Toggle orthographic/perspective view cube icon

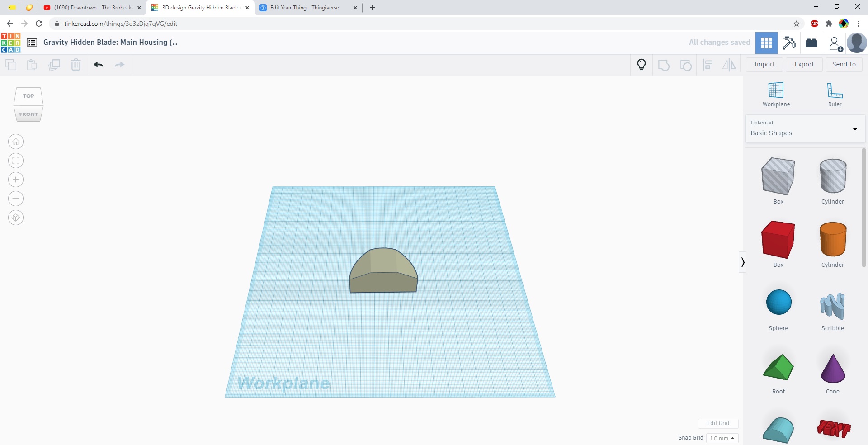click(16, 218)
